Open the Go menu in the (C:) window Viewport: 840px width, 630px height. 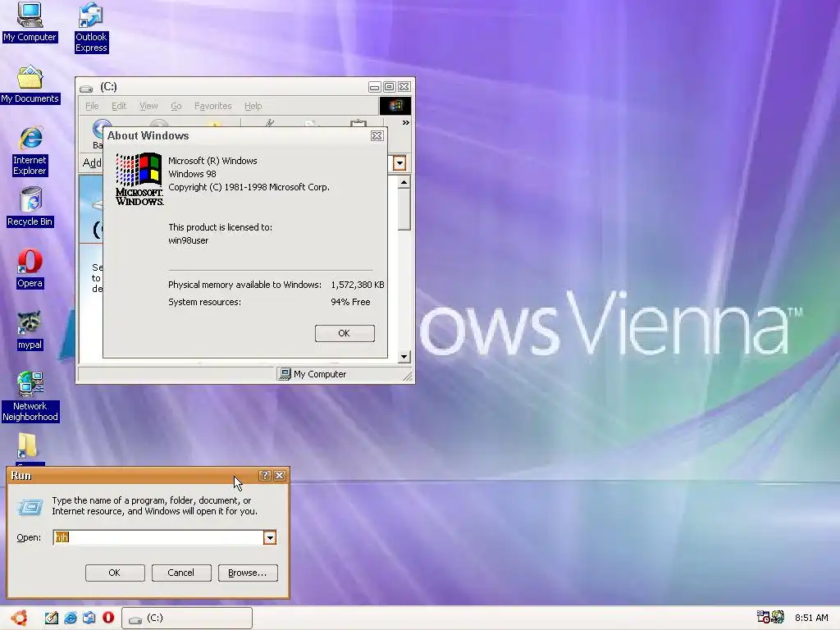pos(176,106)
